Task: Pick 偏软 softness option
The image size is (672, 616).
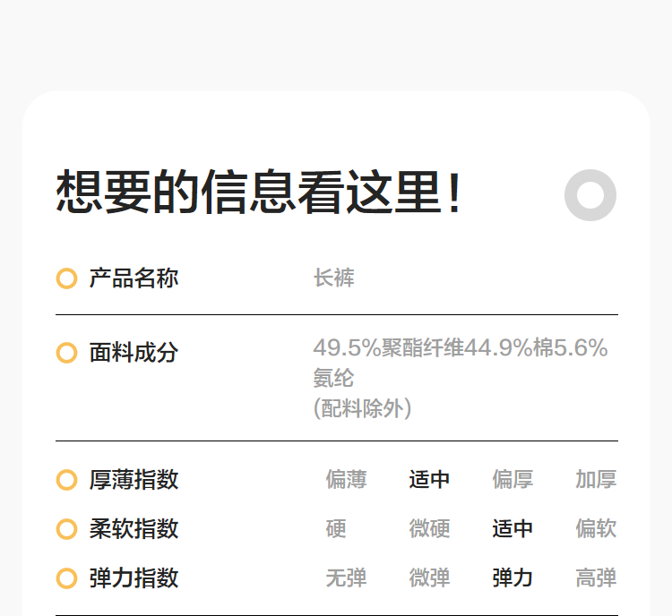Action: 596,529
